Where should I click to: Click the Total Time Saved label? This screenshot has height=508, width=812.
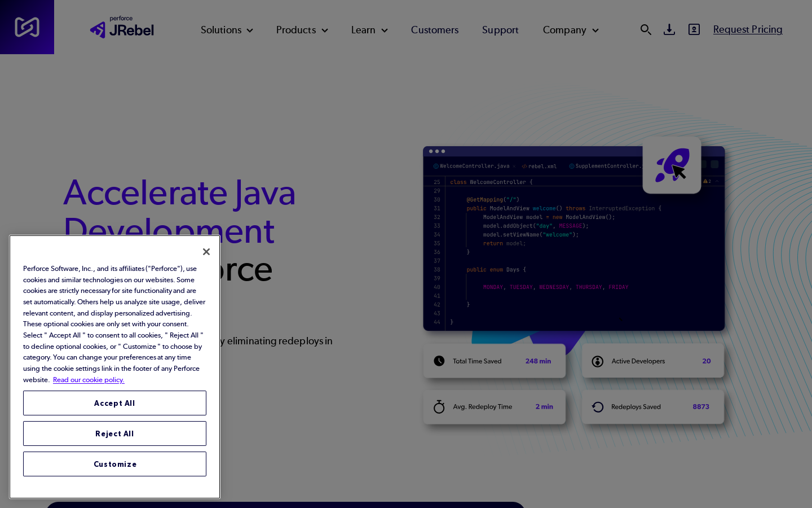coord(477,361)
